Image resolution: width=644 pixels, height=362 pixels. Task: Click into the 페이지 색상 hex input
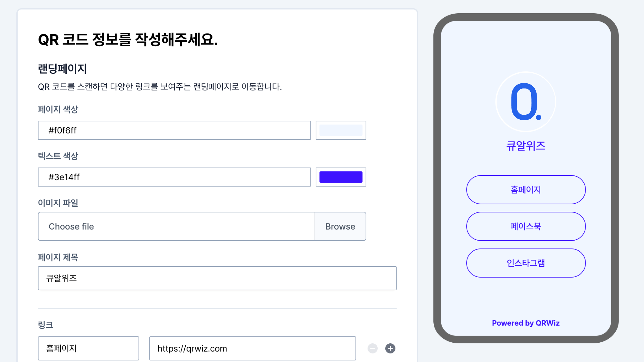174,130
